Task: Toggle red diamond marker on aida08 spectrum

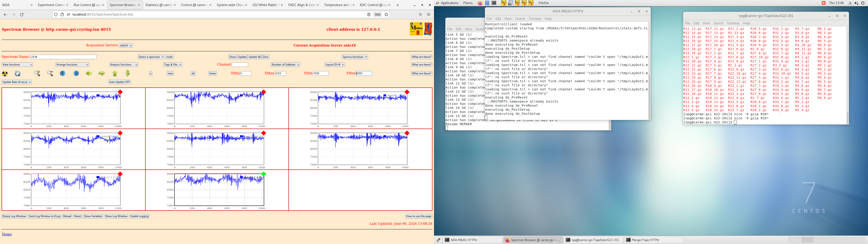Action: [120, 133]
